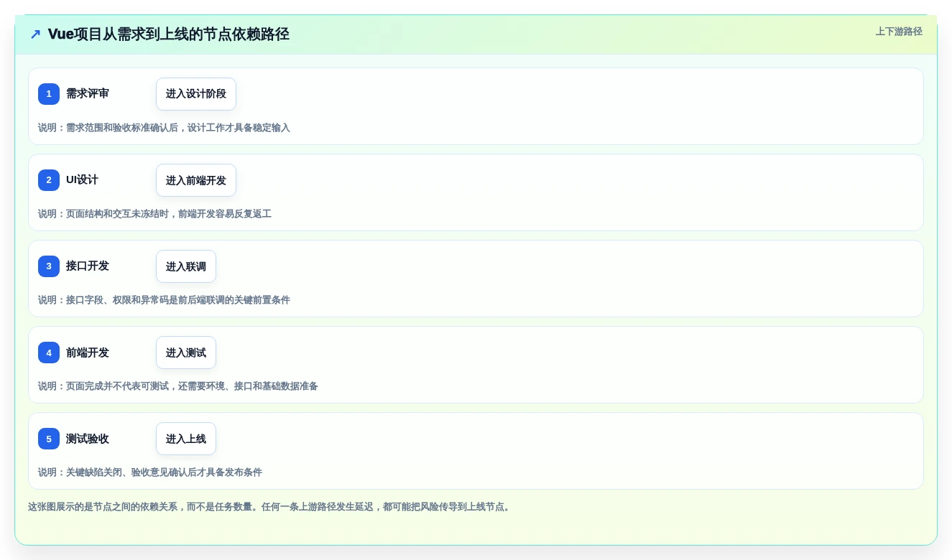
Task: Click the description starting 说明：页面完成并不代表可测试
Action: pos(178,386)
